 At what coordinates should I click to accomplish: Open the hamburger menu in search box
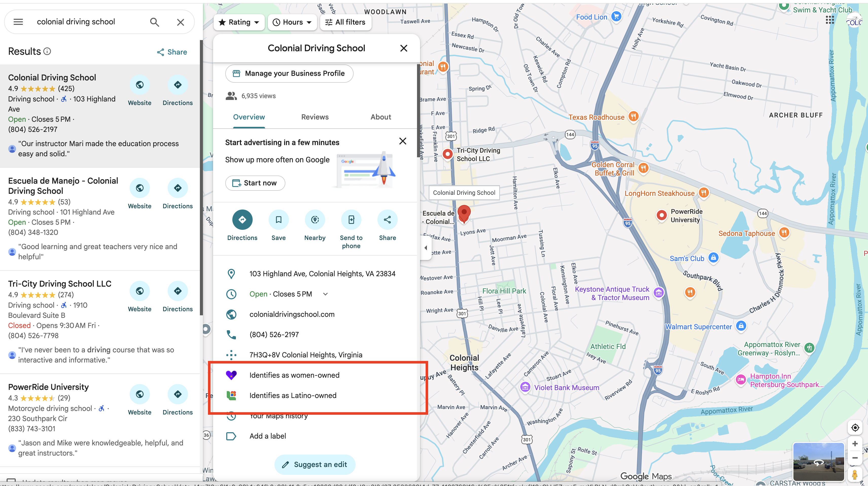click(18, 22)
